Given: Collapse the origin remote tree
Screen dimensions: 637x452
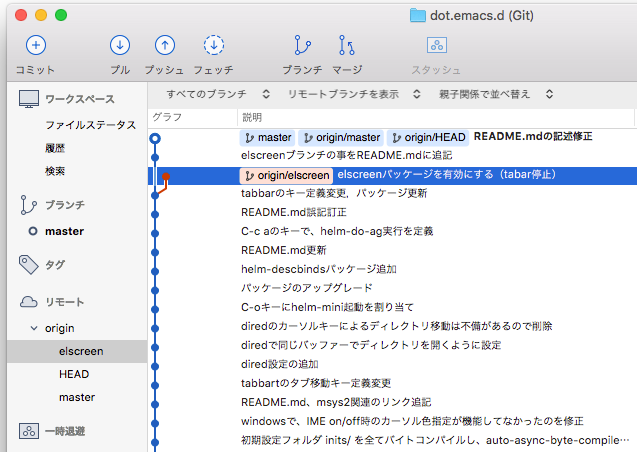Looking at the screenshot, I should pyautogui.click(x=34, y=328).
